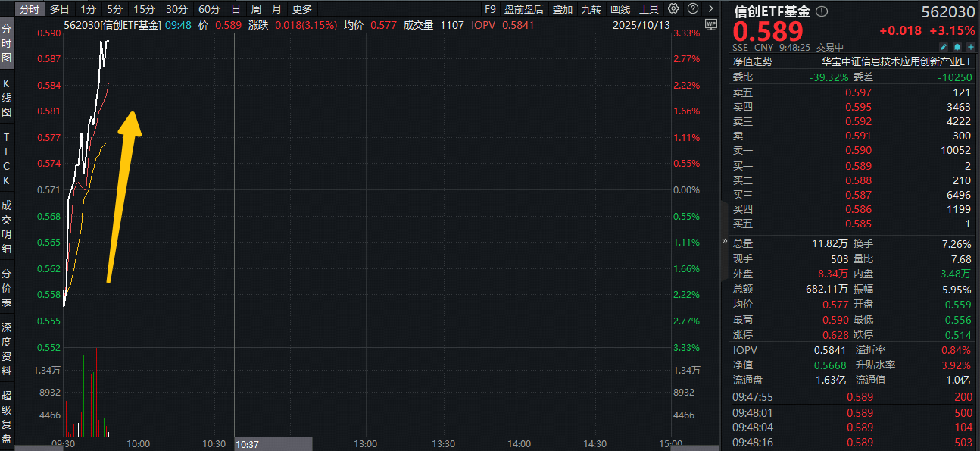Viewport: 980px width, 451px height.
Task: Click the WP presentation icon on chart
Action: (710, 24)
